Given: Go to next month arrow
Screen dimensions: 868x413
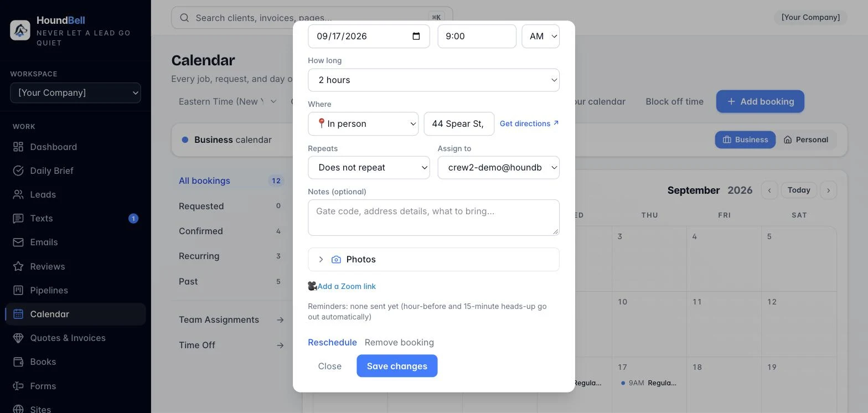Looking at the screenshot, I should click(828, 190).
